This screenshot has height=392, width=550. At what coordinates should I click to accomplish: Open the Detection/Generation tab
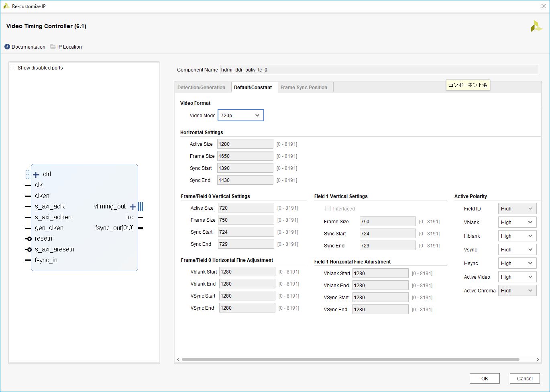click(x=202, y=87)
